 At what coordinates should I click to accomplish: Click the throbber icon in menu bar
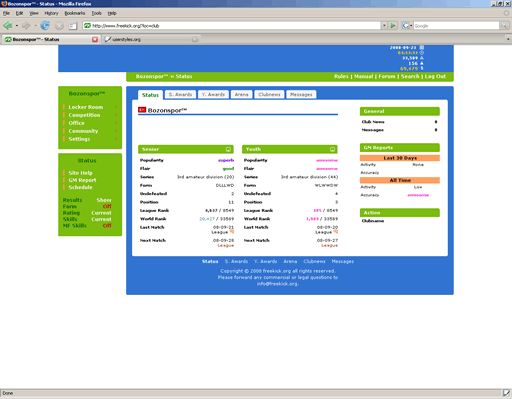pyautogui.click(x=506, y=13)
